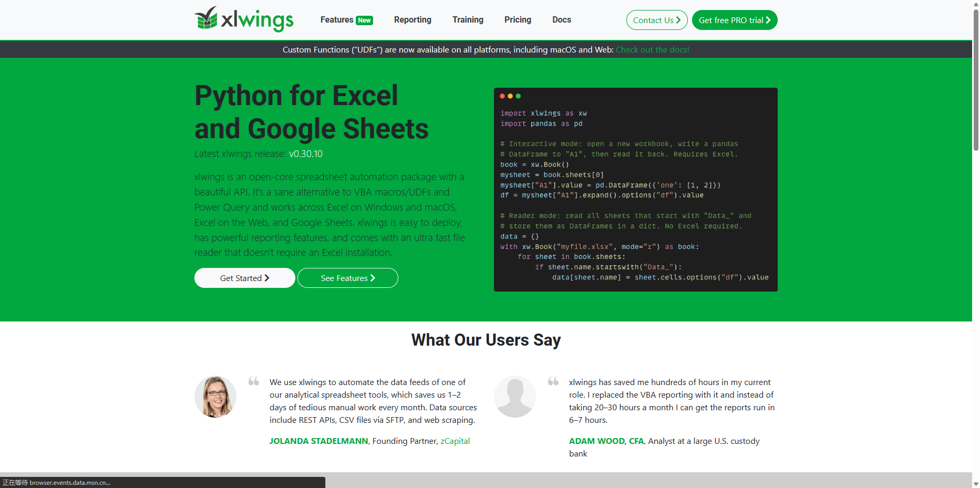Go to the Training page
Screen dimensions: 980x488
click(468, 20)
